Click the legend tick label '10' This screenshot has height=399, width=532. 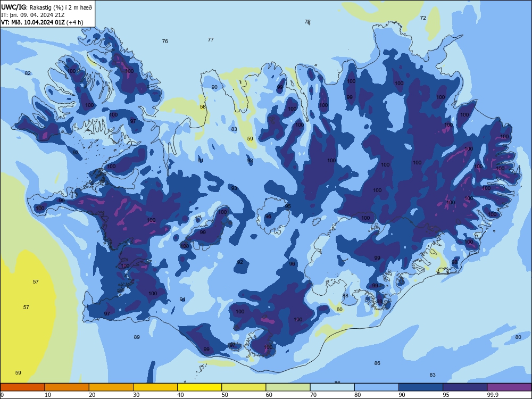click(x=48, y=395)
